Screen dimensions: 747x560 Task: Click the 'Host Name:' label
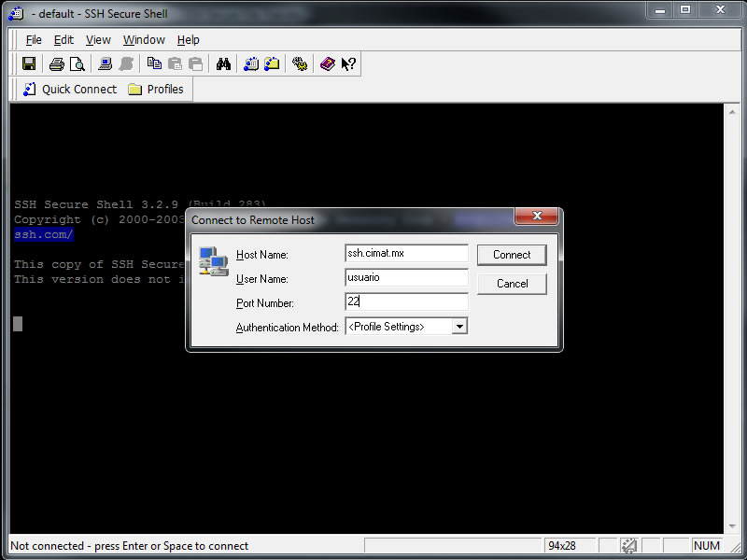click(262, 255)
